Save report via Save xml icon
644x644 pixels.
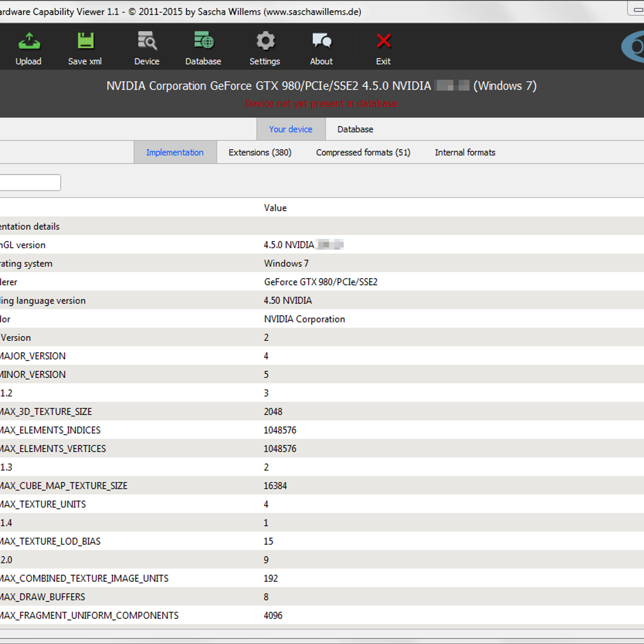point(85,41)
